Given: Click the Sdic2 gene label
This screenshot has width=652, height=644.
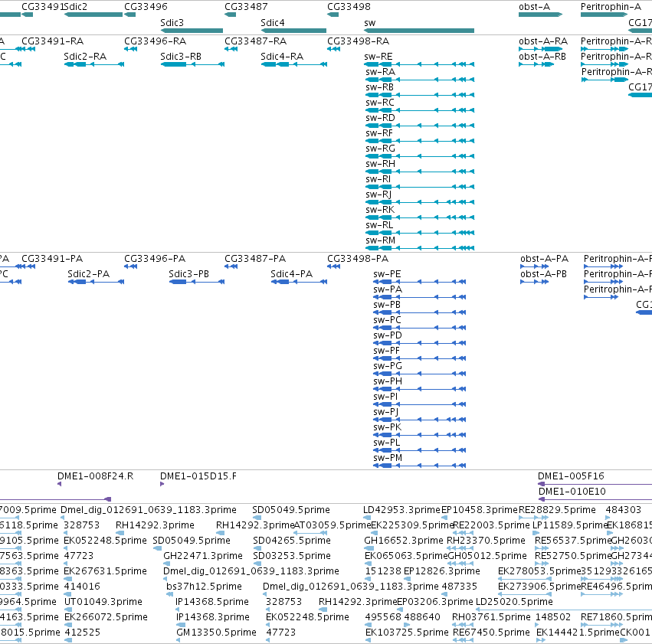Looking at the screenshot, I should tap(76, 7).
